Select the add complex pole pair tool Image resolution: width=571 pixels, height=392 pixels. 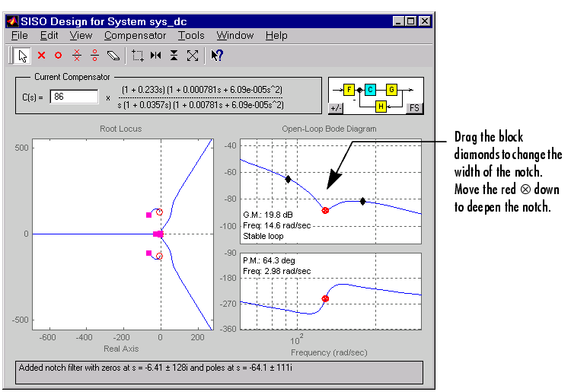point(76,55)
